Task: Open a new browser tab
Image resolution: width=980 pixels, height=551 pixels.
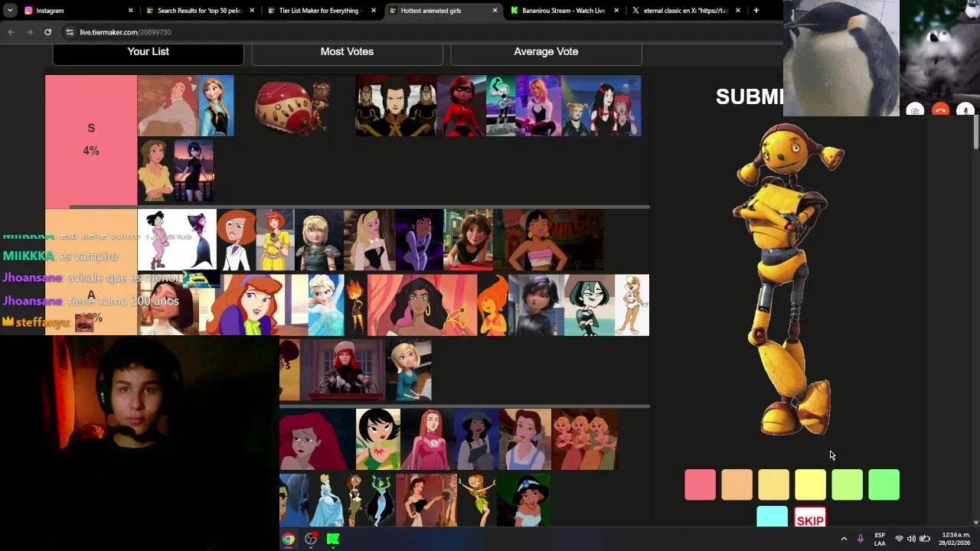Action: [x=756, y=11]
